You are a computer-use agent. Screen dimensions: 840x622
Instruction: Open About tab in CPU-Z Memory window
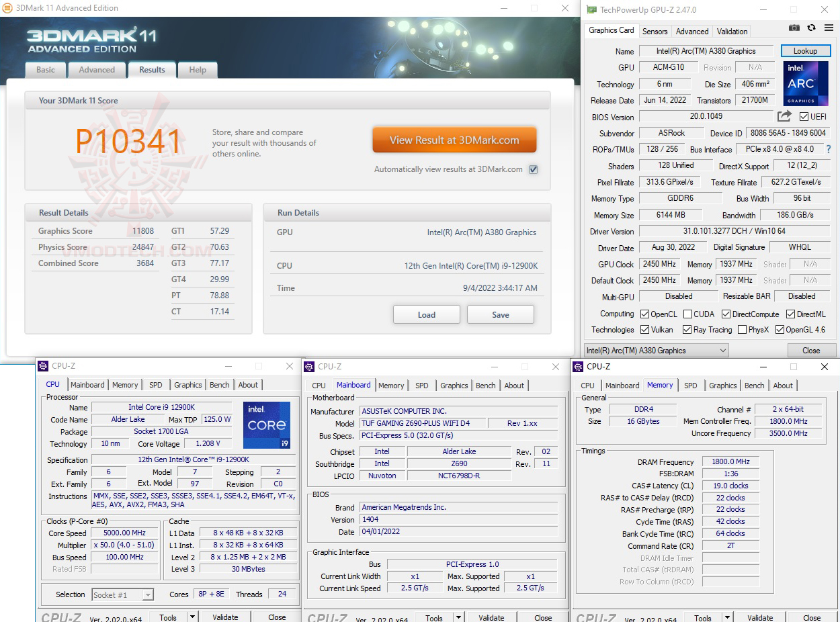[x=783, y=386]
